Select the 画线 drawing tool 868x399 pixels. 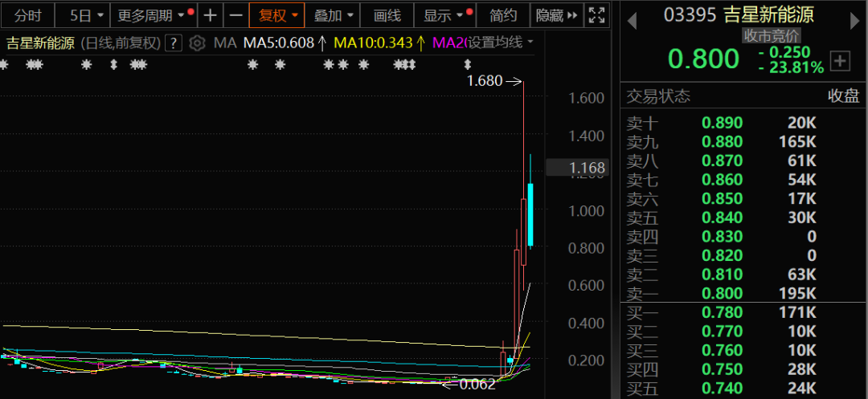(387, 15)
